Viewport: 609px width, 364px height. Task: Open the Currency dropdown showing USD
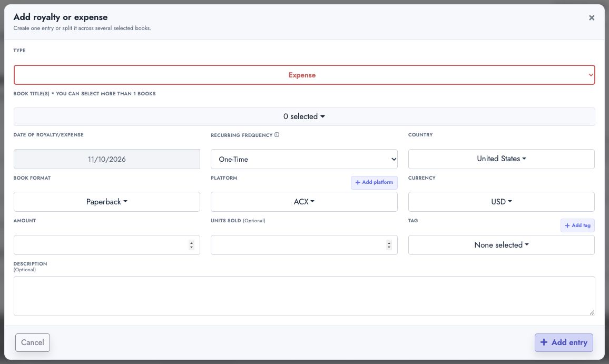point(501,202)
